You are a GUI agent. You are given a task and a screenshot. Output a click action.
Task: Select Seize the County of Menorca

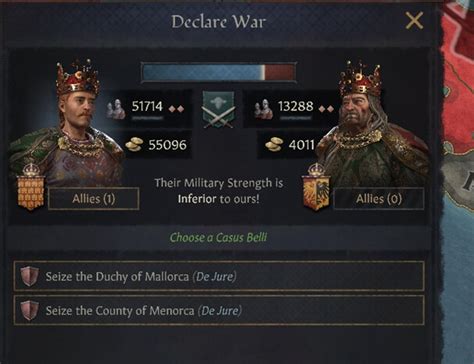(219, 310)
